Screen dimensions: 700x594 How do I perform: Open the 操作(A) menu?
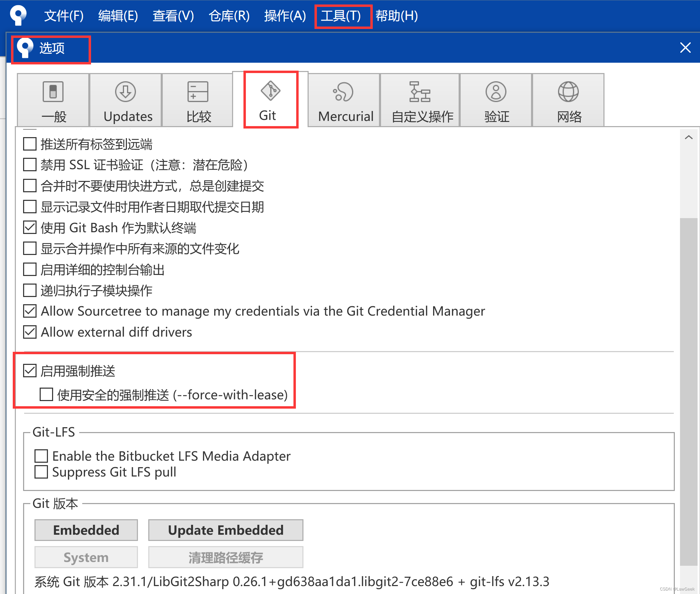click(285, 16)
